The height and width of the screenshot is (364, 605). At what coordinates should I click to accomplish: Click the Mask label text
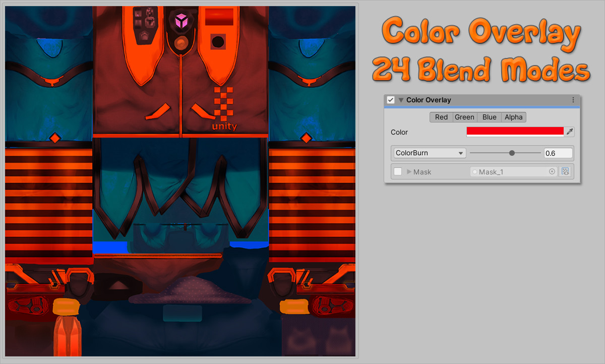click(422, 172)
